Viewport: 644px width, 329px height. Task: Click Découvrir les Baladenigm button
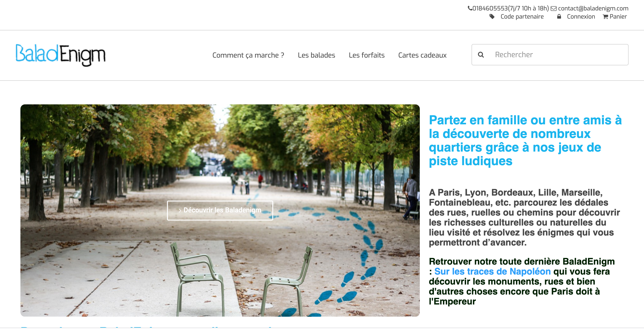[x=220, y=210]
